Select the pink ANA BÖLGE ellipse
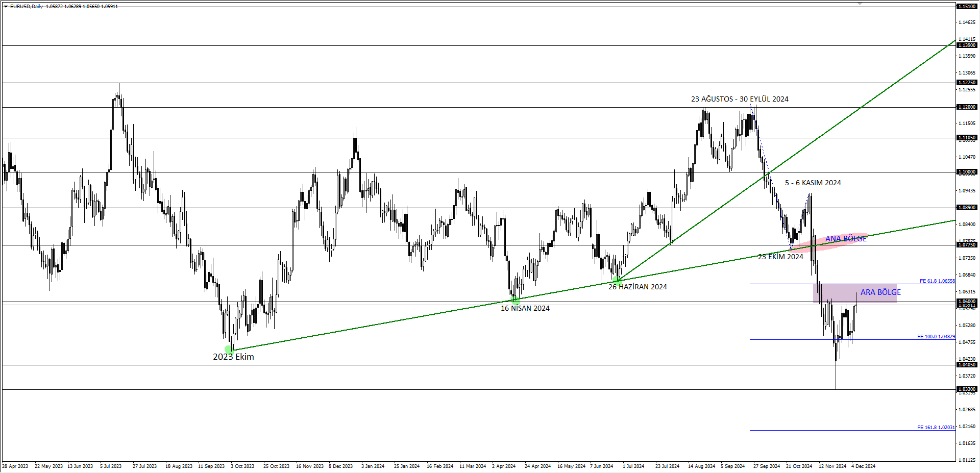This screenshot has height=473, width=980. pos(830,242)
